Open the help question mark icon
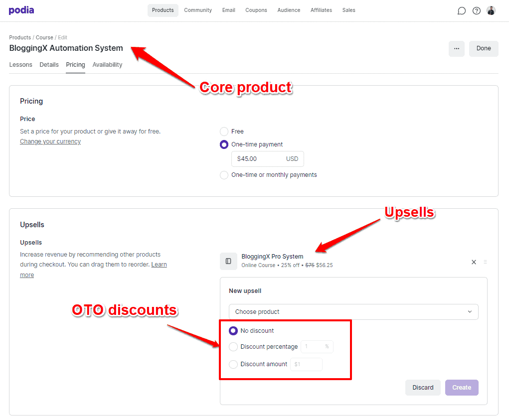 477,11
